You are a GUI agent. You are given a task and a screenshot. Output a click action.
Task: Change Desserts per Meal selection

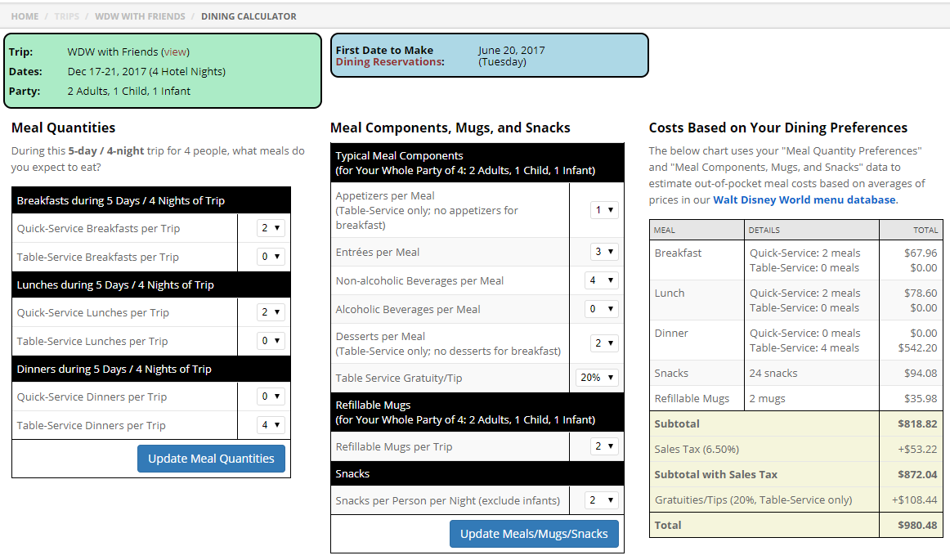(x=604, y=343)
